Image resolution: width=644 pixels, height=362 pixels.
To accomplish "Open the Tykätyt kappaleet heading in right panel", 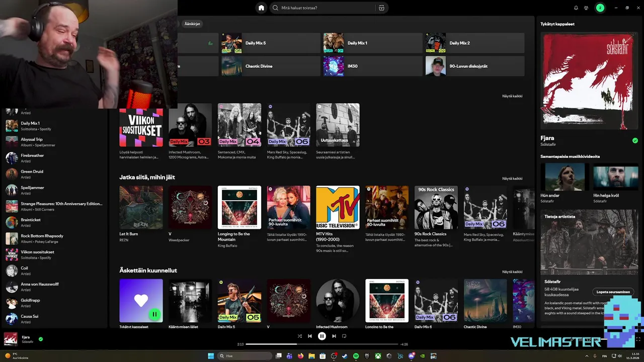I will coord(557,24).
